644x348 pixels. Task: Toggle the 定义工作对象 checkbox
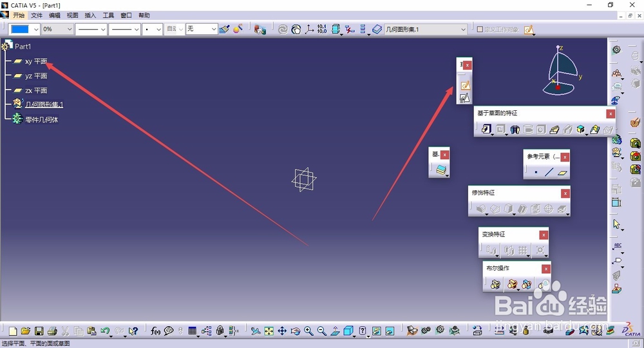click(x=480, y=29)
